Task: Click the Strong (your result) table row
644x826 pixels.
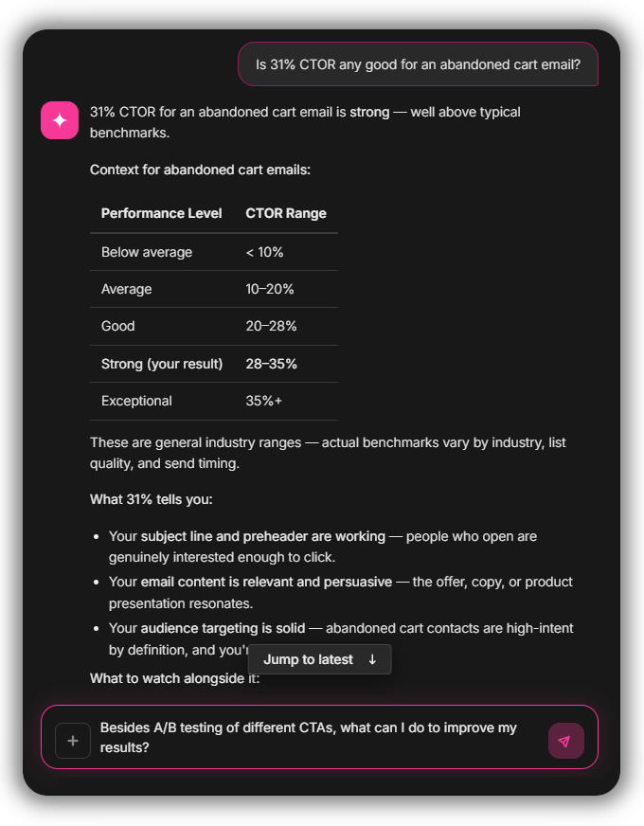Action: (x=214, y=364)
